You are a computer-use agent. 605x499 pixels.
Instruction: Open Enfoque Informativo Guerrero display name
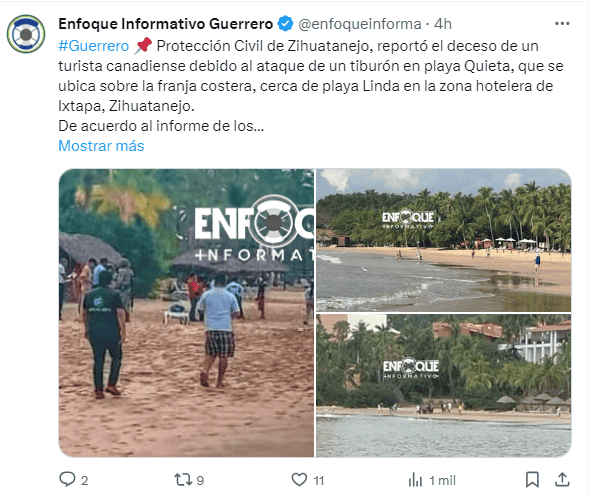166,24
